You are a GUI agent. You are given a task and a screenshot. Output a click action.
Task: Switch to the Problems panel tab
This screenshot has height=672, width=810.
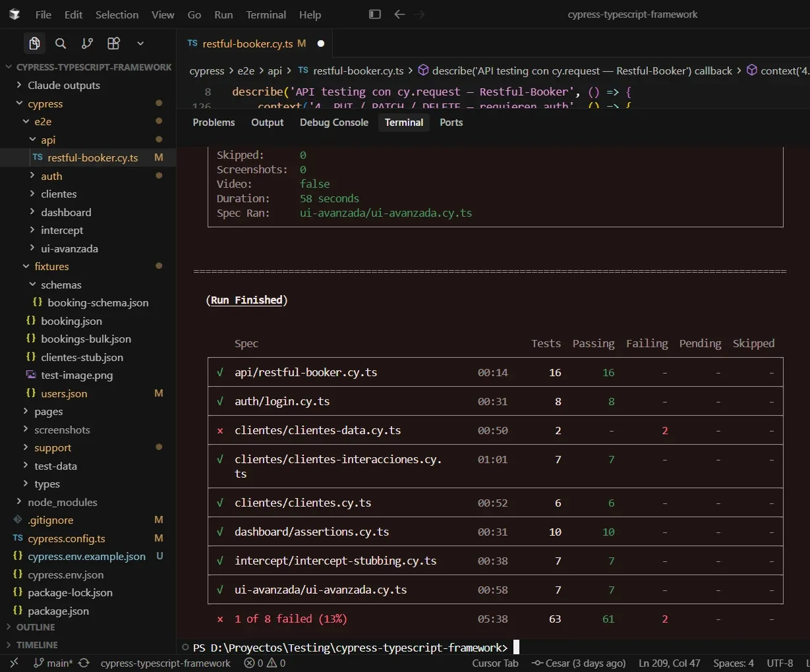(x=214, y=123)
